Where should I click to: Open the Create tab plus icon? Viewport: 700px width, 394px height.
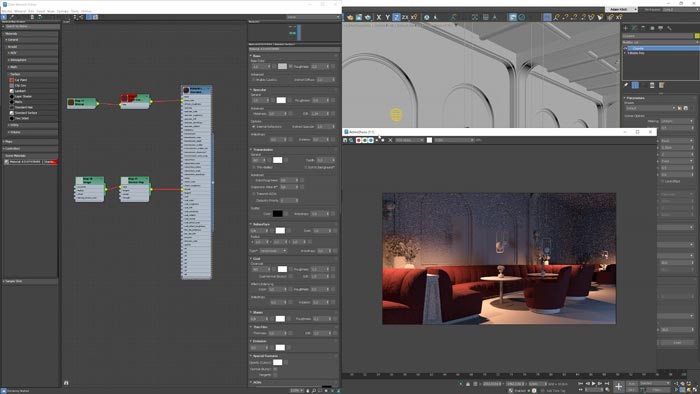625,28
